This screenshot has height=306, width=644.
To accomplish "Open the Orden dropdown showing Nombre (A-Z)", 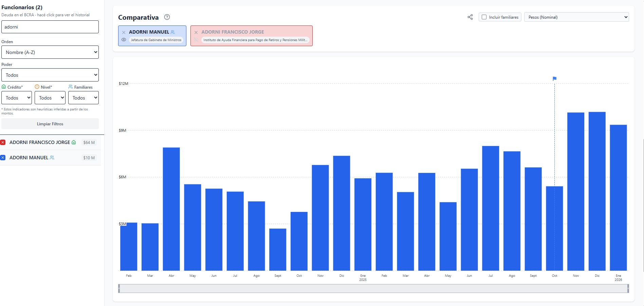I will (50, 52).
